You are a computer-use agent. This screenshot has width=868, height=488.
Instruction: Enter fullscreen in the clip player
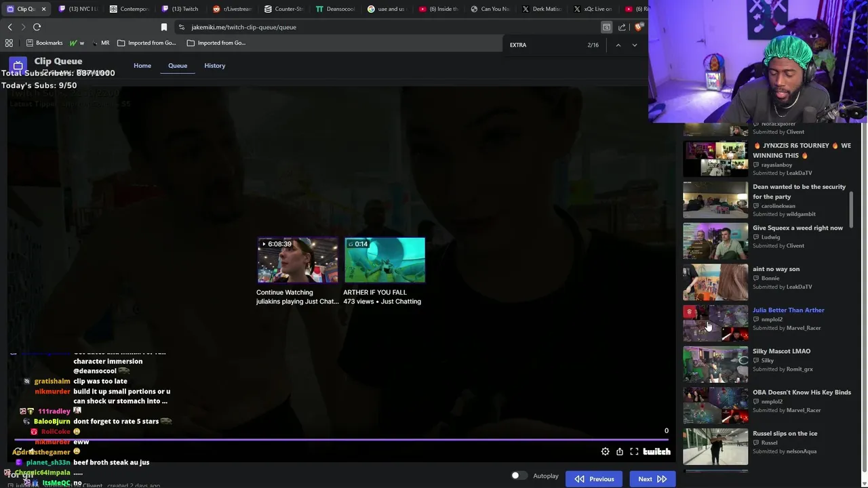(634, 451)
